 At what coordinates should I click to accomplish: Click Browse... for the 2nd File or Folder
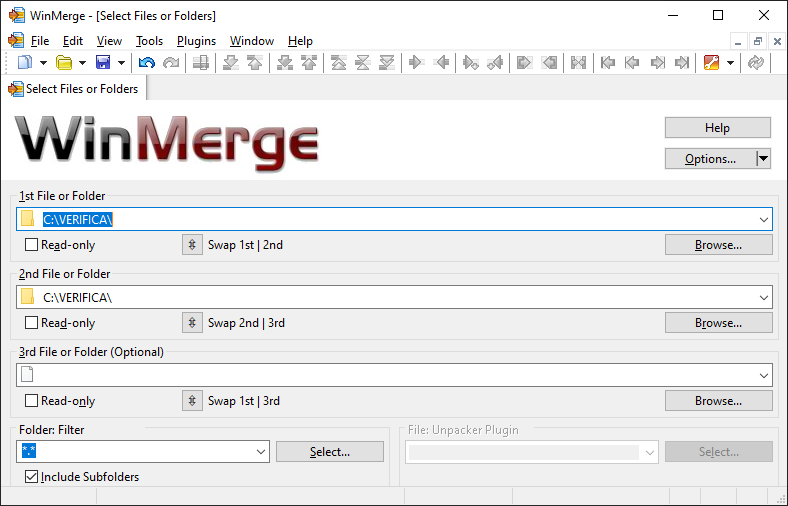[x=719, y=323]
